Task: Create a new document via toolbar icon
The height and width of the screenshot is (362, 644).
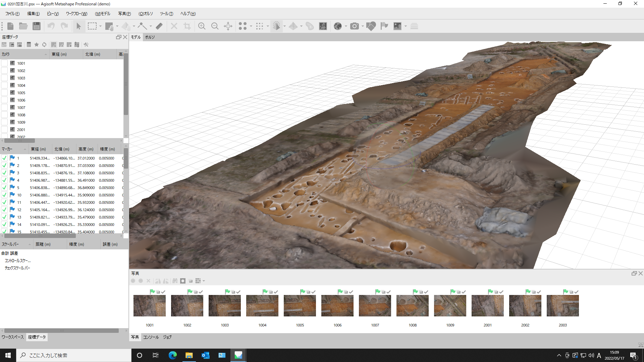Action: 10,26
